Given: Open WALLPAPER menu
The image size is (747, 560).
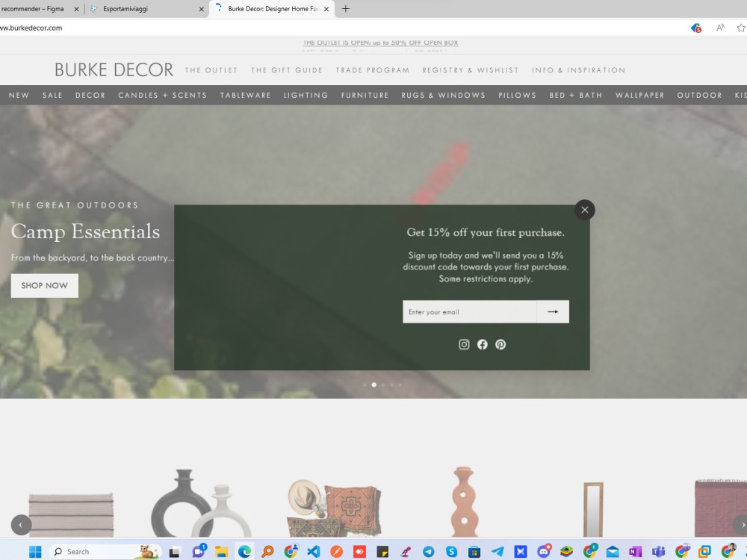Looking at the screenshot, I should (x=640, y=96).
